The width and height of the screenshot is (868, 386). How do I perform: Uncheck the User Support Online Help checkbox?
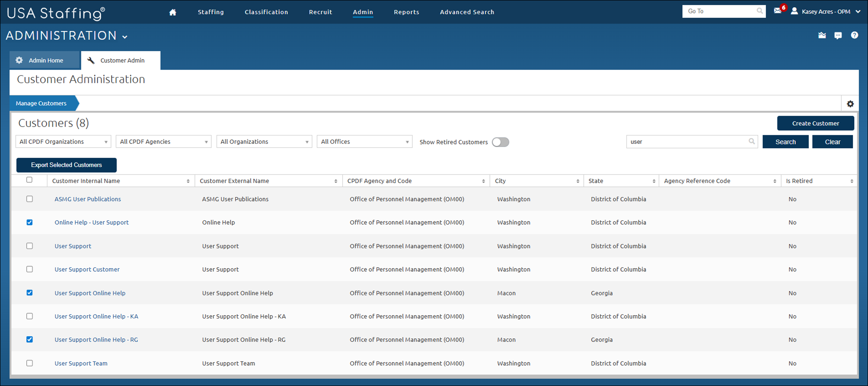tap(30, 293)
